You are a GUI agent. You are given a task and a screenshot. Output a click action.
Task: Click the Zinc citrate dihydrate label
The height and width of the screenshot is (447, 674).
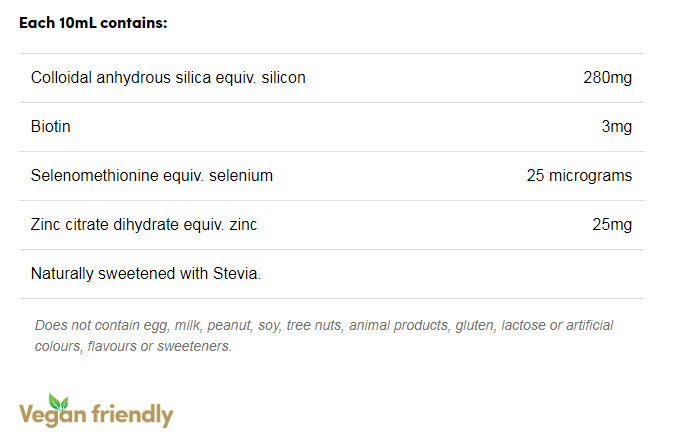144,224
